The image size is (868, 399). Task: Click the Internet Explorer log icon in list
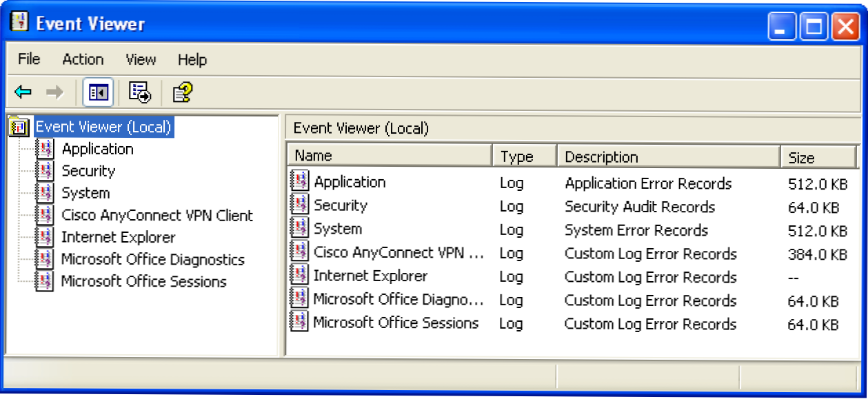tap(300, 276)
